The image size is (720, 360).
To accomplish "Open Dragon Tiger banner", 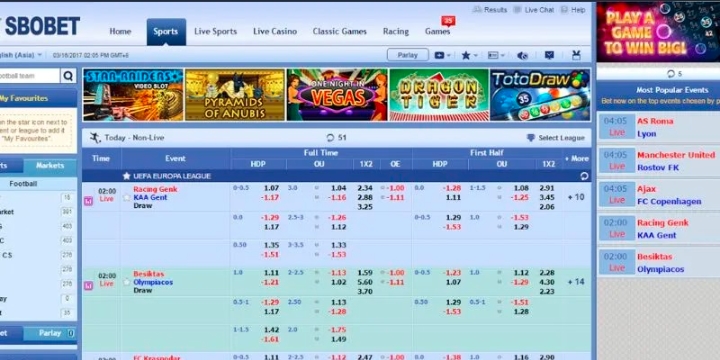I will 439,95.
